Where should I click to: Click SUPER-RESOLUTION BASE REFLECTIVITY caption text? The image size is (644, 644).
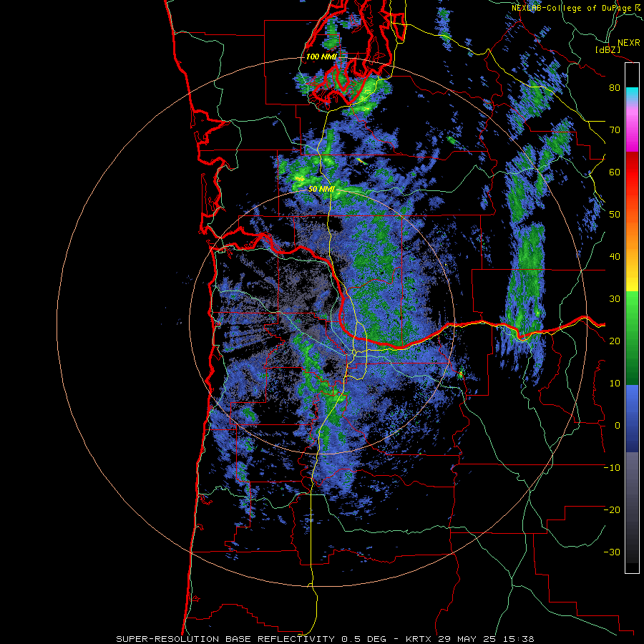pos(225,639)
